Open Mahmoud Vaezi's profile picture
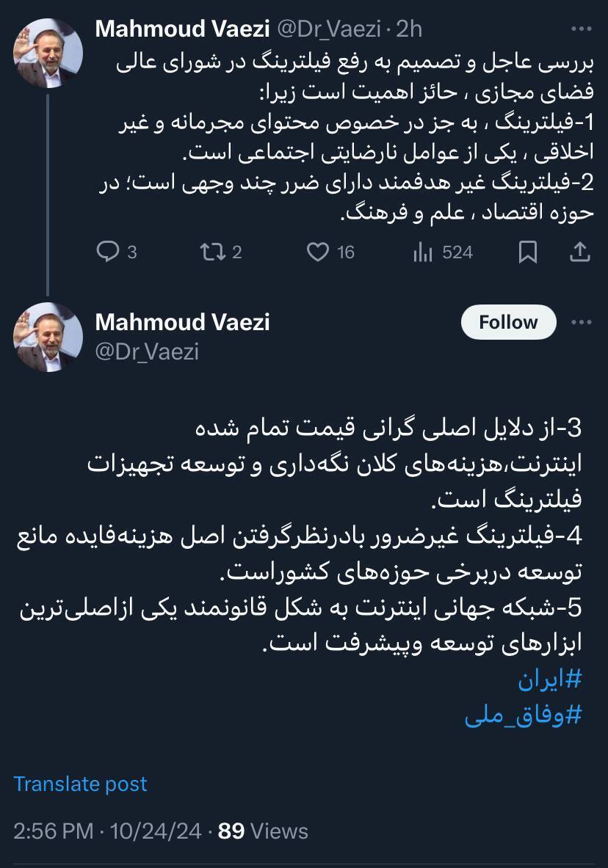Image resolution: width=608 pixels, height=868 pixels. coord(49,338)
